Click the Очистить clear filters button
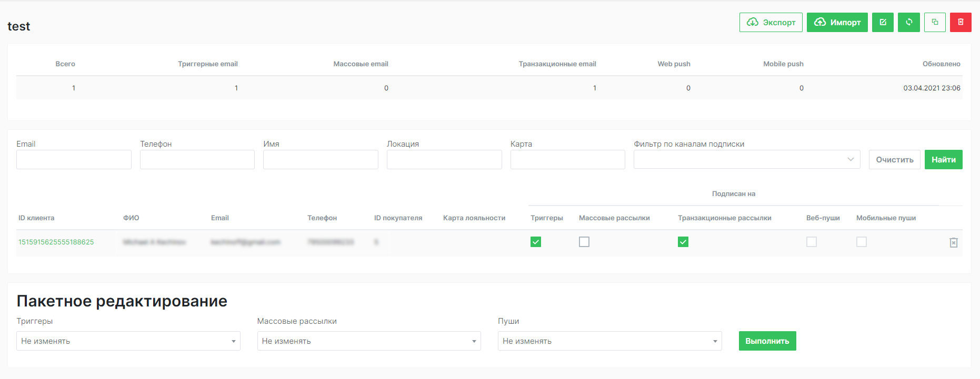980x379 pixels. (894, 159)
